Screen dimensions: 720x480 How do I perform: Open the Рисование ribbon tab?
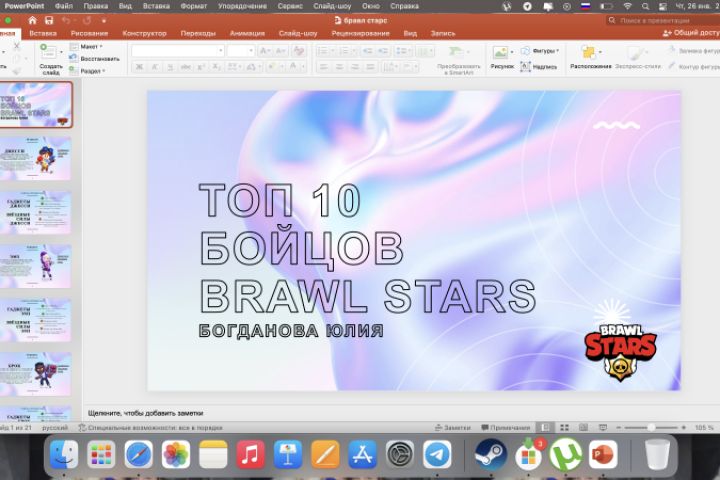[89, 33]
